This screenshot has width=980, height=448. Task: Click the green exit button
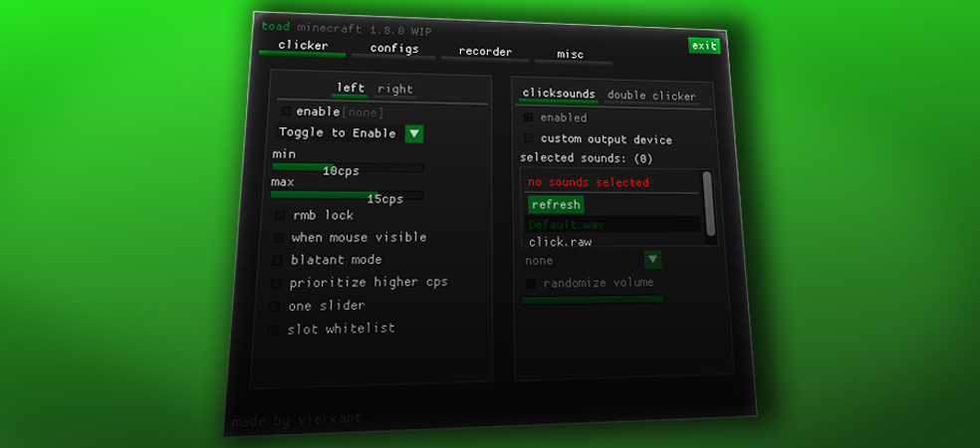point(704,46)
